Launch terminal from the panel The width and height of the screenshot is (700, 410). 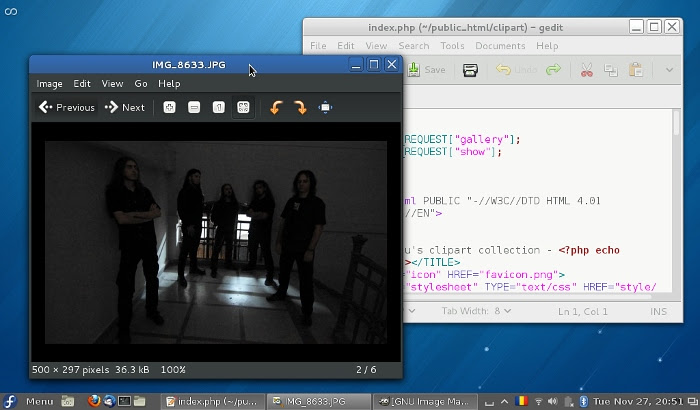click(124, 401)
